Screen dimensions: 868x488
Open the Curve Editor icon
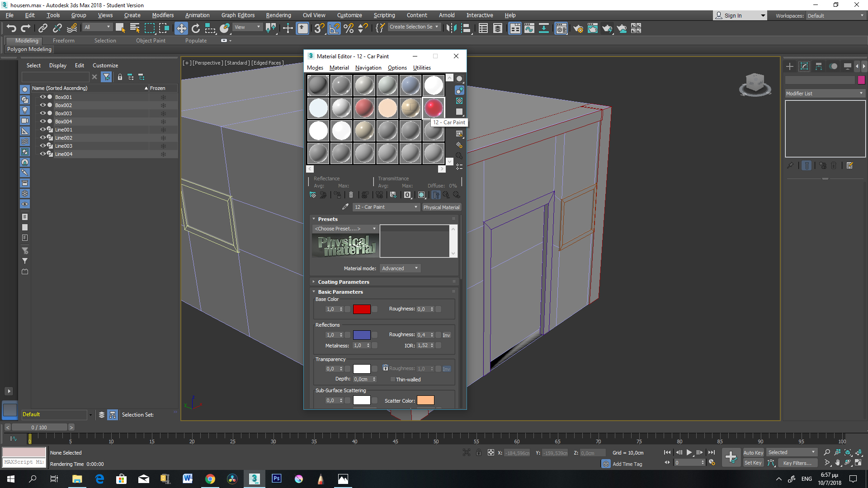tap(529, 28)
